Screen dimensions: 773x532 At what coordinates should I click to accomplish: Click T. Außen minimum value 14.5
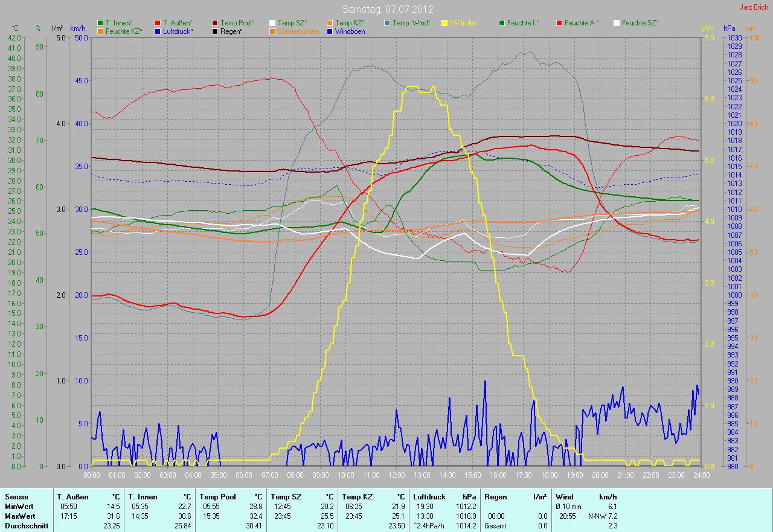pyautogui.click(x=114, y=507)
